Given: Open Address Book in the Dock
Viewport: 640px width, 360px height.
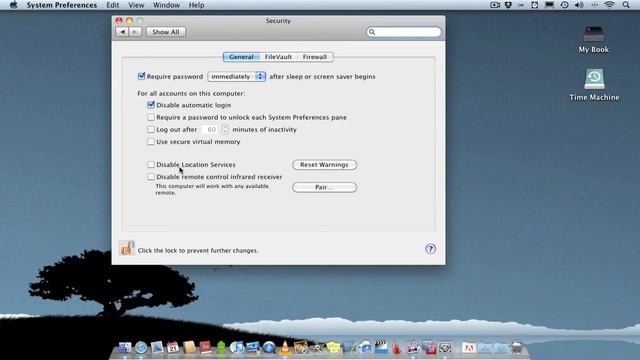Looking at the screenshot, I should point(189,347).
